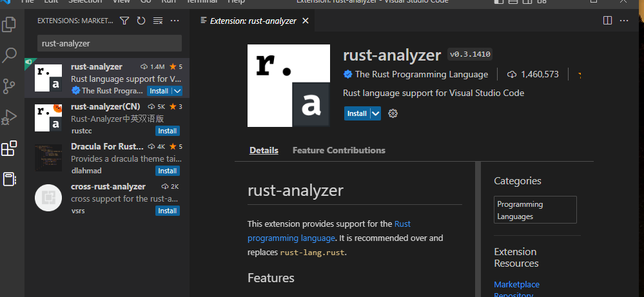This screenshot has height=297, width=644.
Task: Click the details page vertical scrollbar
Action: (478, 229)
